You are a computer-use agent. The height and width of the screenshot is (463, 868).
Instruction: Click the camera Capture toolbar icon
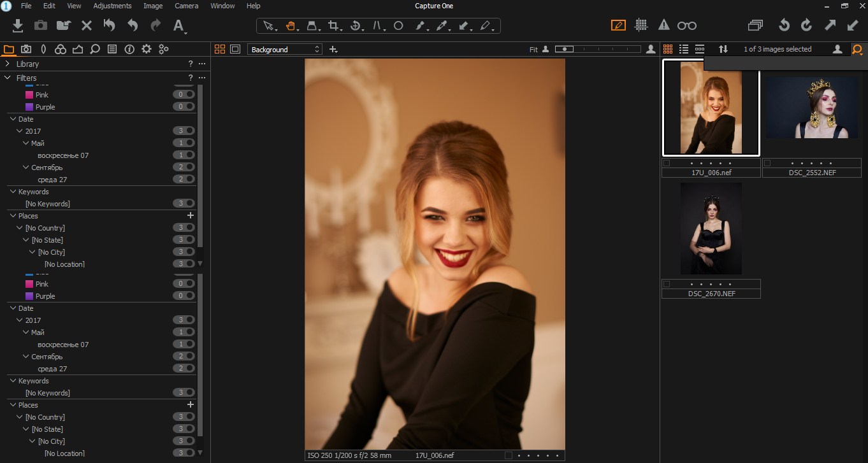pos(41,25)
